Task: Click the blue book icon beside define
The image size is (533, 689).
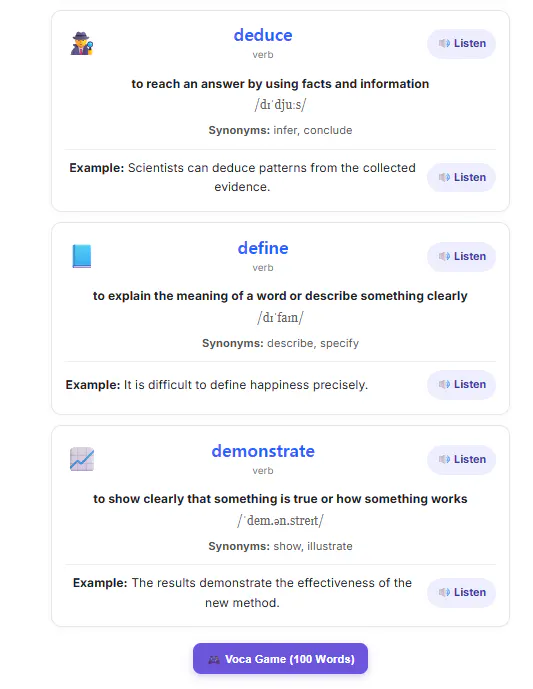Action: tap(82, 256)
